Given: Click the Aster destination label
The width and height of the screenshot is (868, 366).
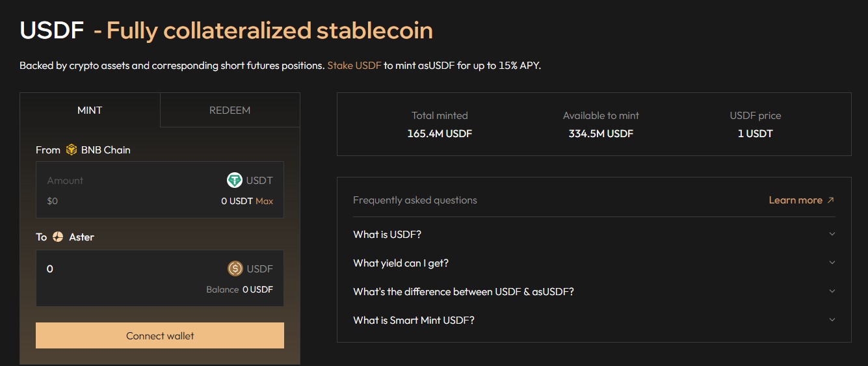Looking at the screenshot, I should tap(82, 237).
